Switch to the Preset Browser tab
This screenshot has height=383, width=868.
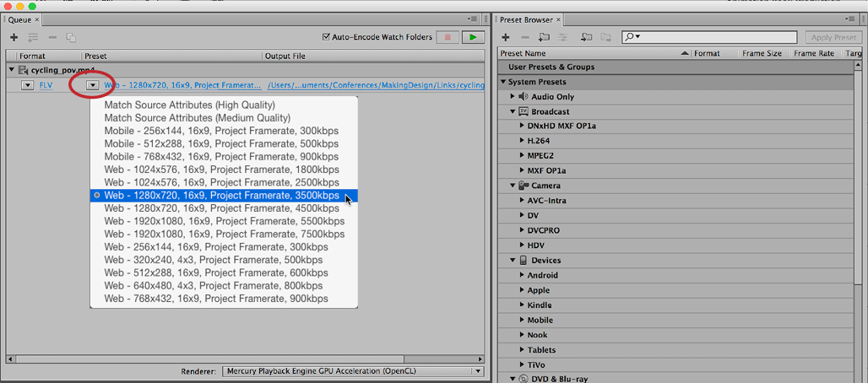pyautogui.click(x=525, y=19)
